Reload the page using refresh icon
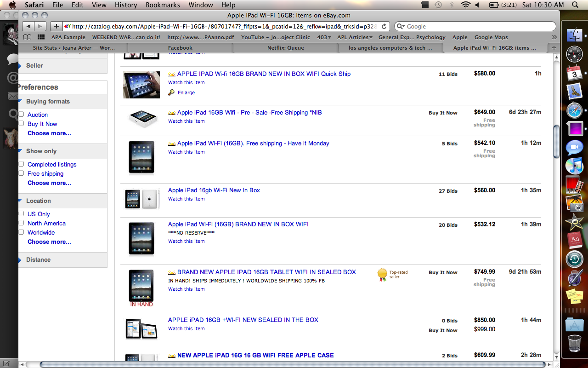 click(384, 26)
